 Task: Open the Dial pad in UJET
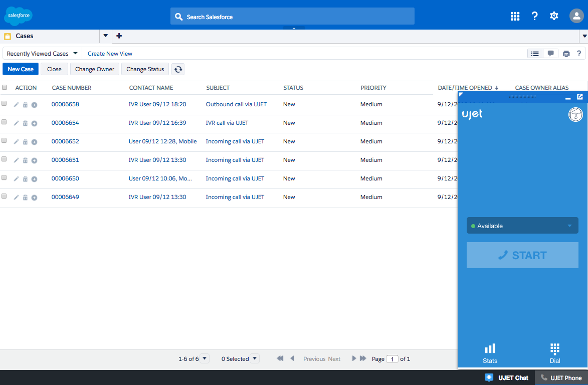click(554, 353)
